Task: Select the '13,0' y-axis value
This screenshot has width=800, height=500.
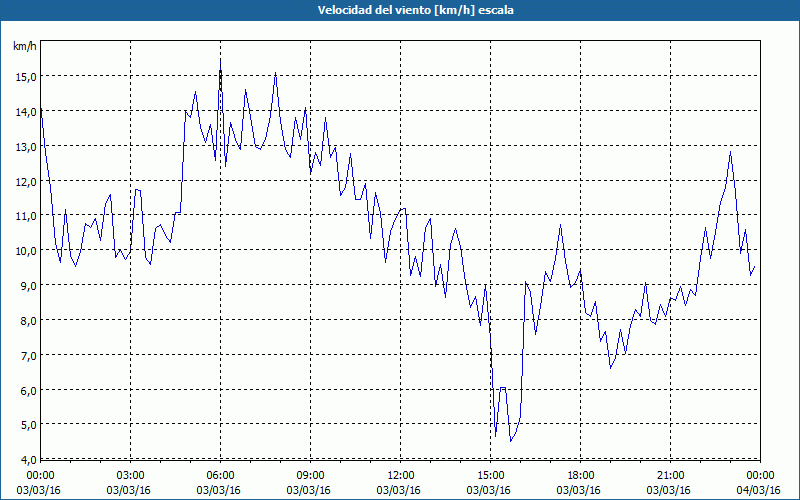Action: [x=26, y=147]
